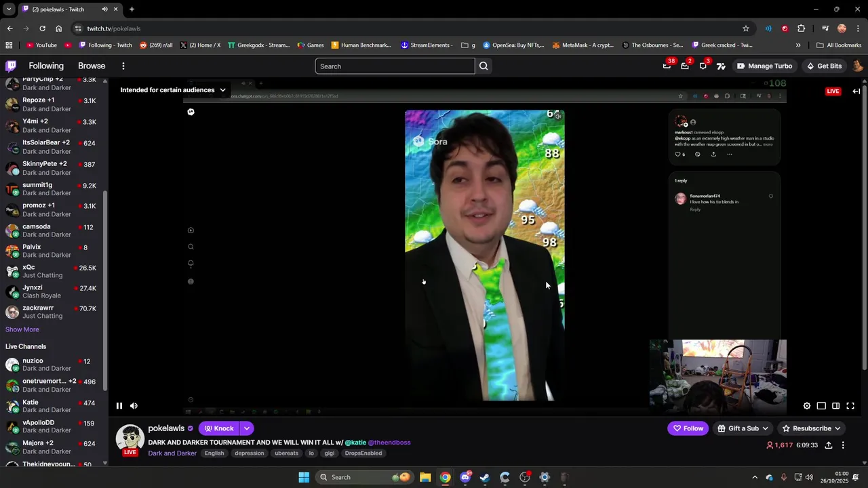Go back in browser history
Image resolution: width=868 pixels, height=488 pixels.
pos(9,28)
